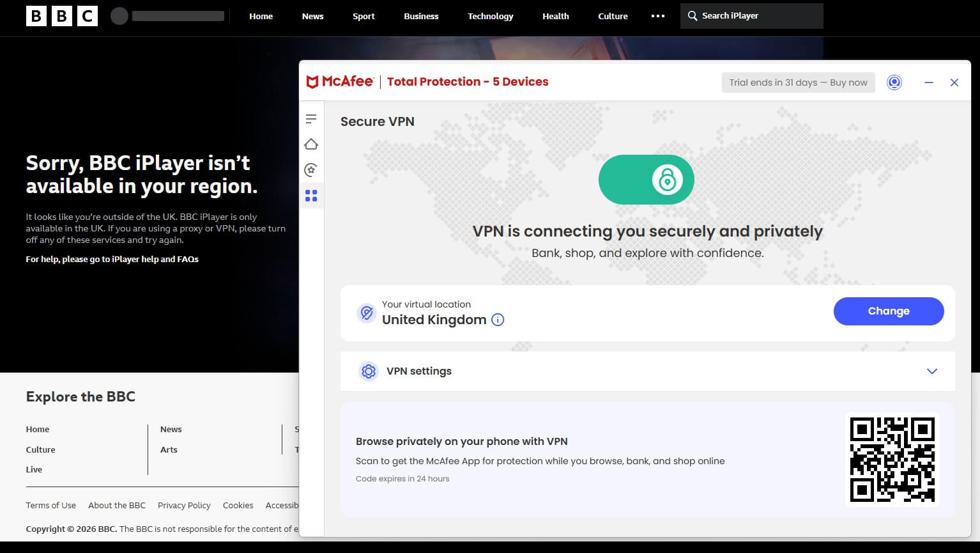The height and width of the screenshot is (553, 980).
Task: Open the McAfee hamburger menu icon
Action: click(311, 119)
